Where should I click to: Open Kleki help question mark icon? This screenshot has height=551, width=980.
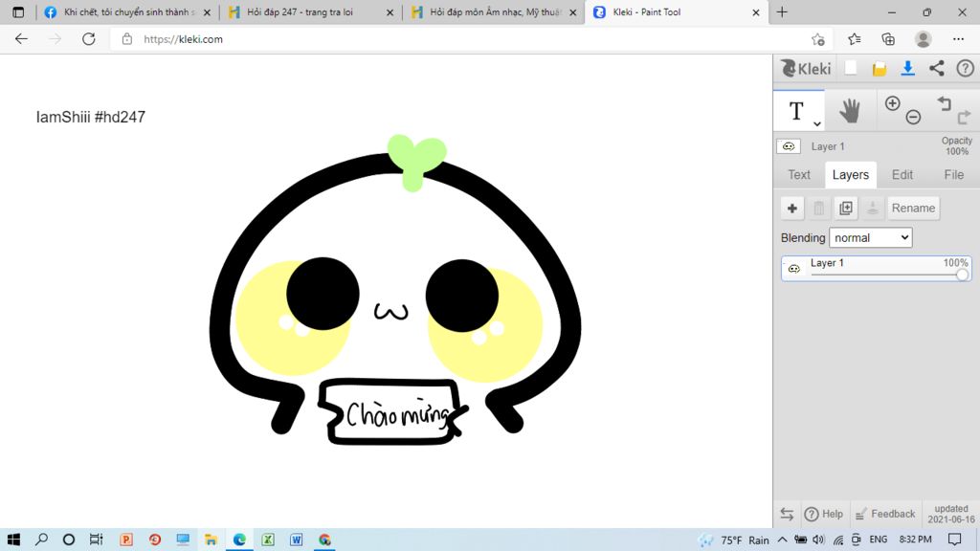click(x=965, y=69)
